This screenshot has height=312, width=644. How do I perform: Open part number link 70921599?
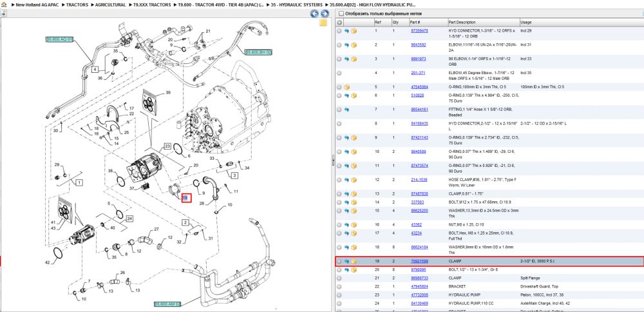pyautogui.click(x=419, y=262)
